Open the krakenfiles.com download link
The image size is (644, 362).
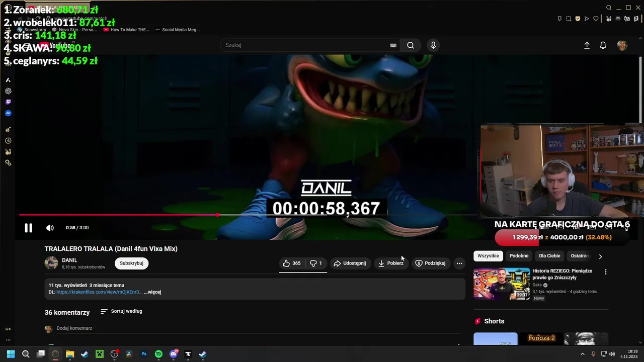coord(99,292)
